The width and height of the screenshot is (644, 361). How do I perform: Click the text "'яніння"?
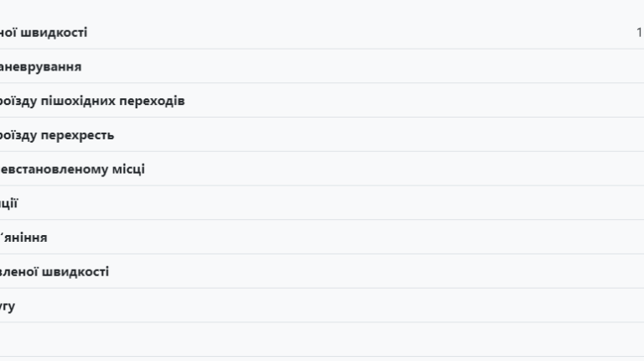coord(24,238)
